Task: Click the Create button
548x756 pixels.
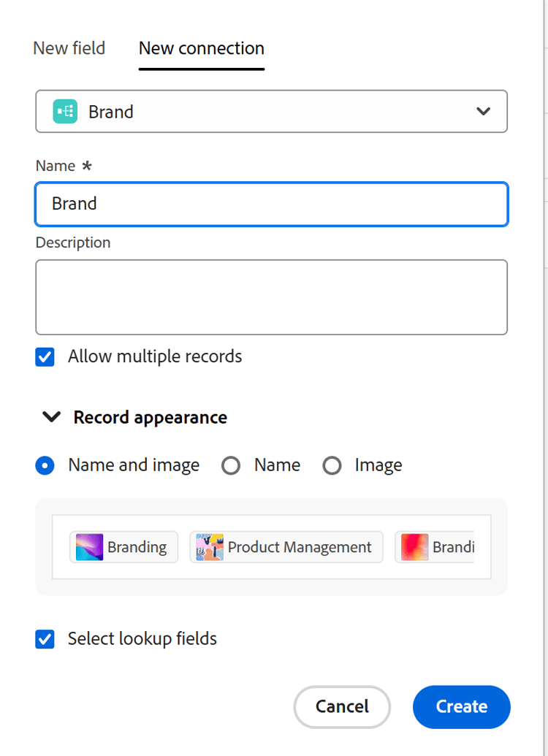Action: coord(461,706)
